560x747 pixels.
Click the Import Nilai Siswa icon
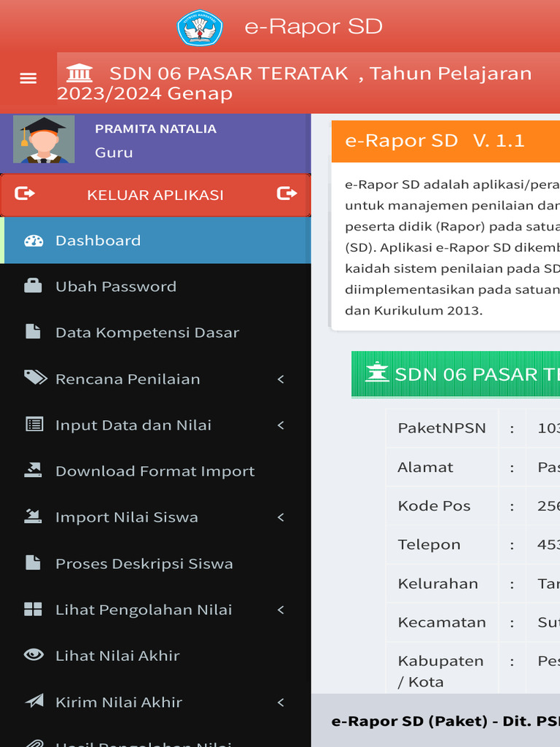coord(33,516)
